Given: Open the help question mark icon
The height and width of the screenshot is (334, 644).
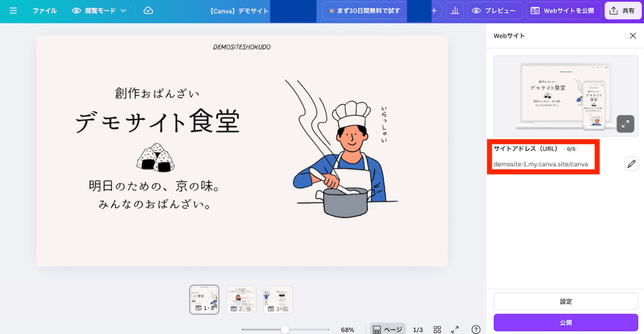Looking at the screenshot, I should coord(475,330).
